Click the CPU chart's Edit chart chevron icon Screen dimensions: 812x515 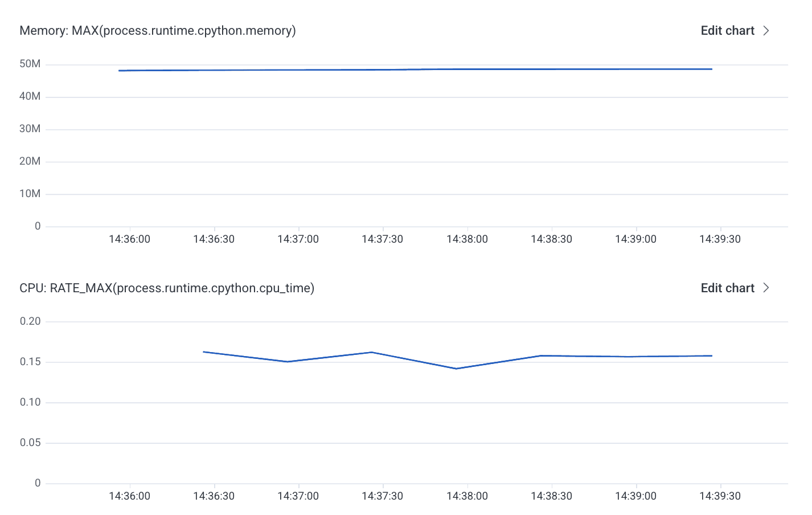point(766,288)
